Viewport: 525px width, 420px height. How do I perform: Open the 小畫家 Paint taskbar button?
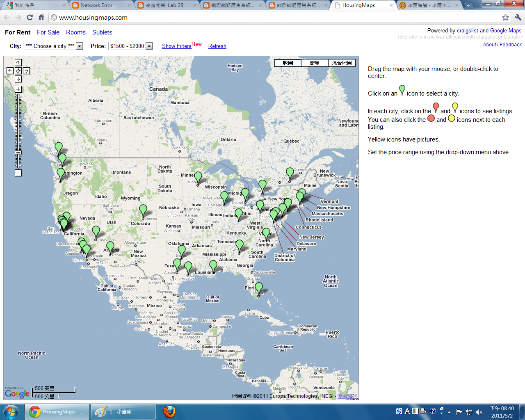click(123, 412)
